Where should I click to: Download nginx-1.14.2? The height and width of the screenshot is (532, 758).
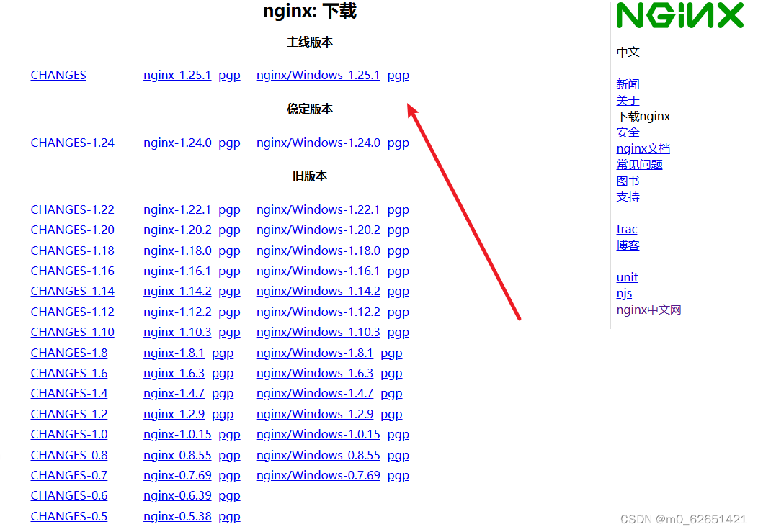[177, 292]
